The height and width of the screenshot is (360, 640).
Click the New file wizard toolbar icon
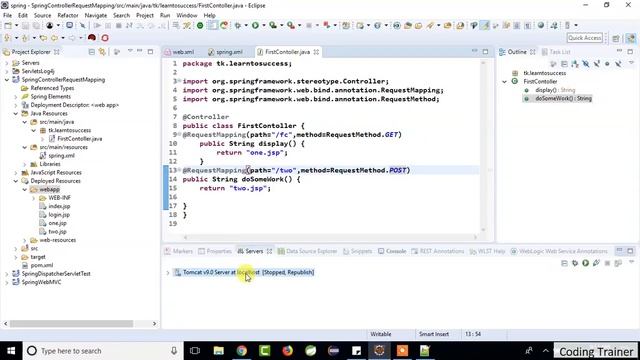click(x=8, y=25)
